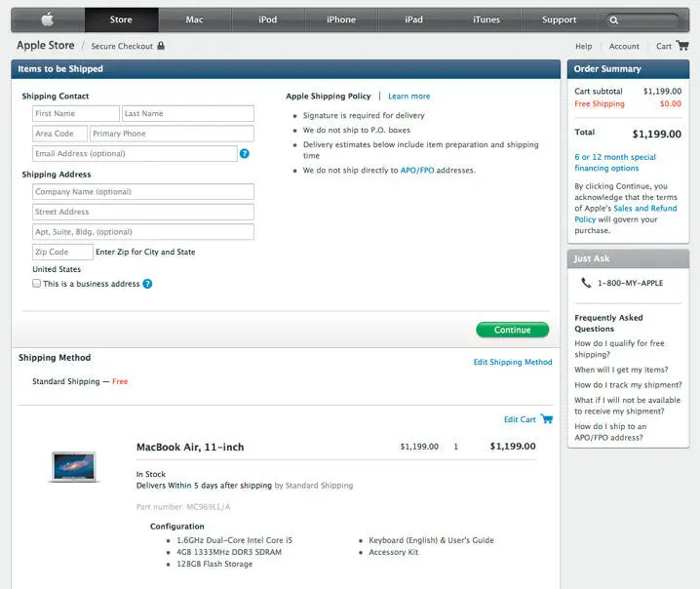Click the Cart subtotal amount
Image resolution: width=700 pixels, height=589 pixels.
pyautogui.click(x=663, y=91)
